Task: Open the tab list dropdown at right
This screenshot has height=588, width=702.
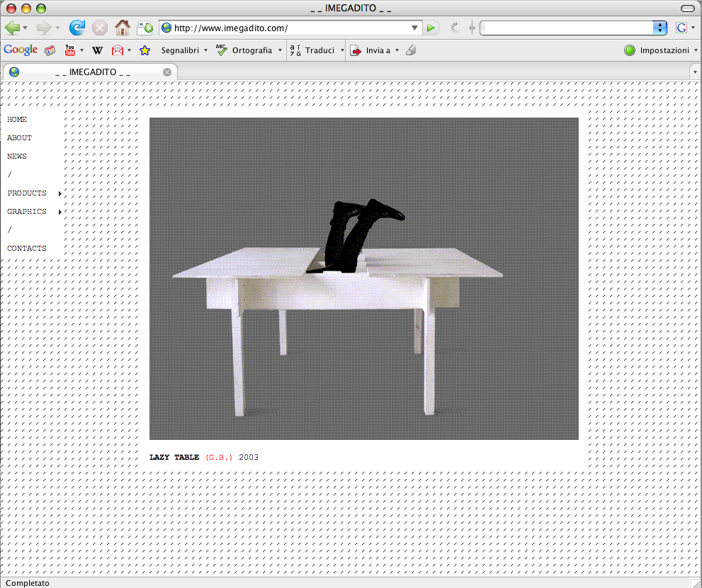Action: (695, 72)
